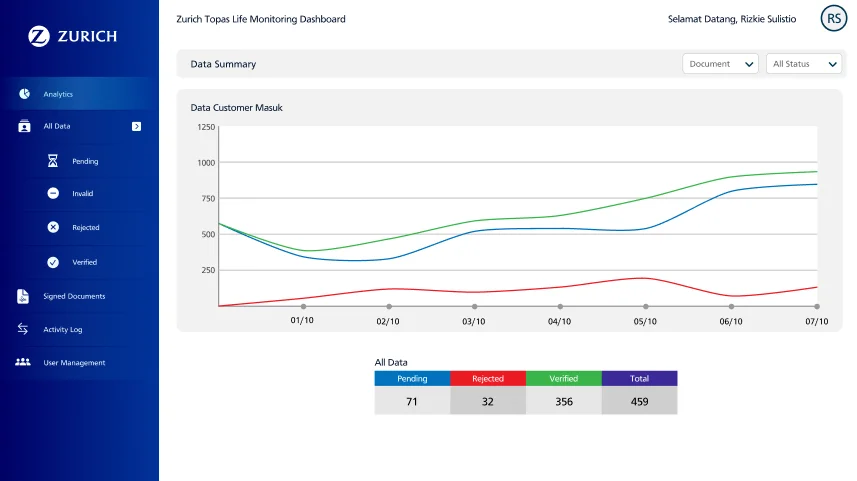Click the Selamat Datang, Rizkie Sulistio greeting

click(732, 19)
